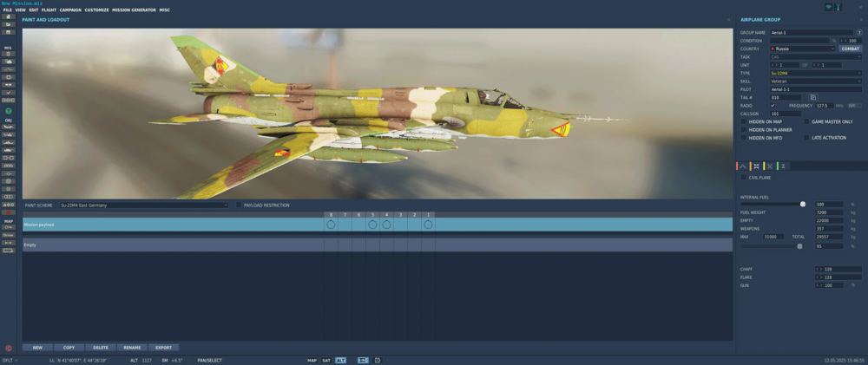The width and height of the screenshot is (868, 365).
Task: Open the AM modulation dropdown
Action: click(854, 105)
